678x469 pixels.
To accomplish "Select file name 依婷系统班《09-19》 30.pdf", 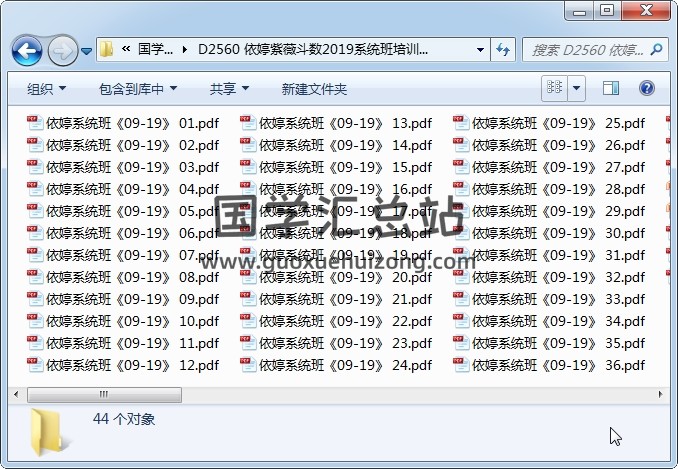I will (x=559, y=233).
